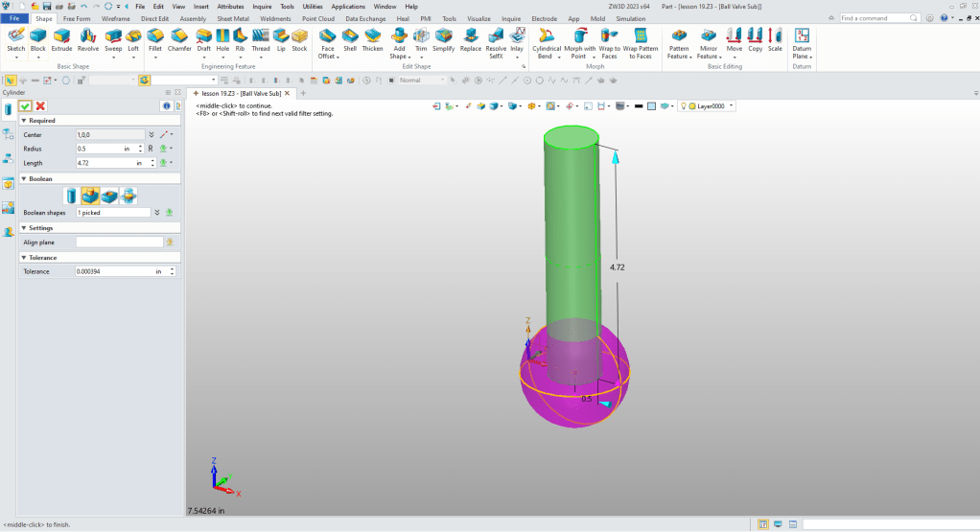Select the Extrude tool in the ribbon
Viewport: 980px width, 532px height.
(x=61, y=38)
